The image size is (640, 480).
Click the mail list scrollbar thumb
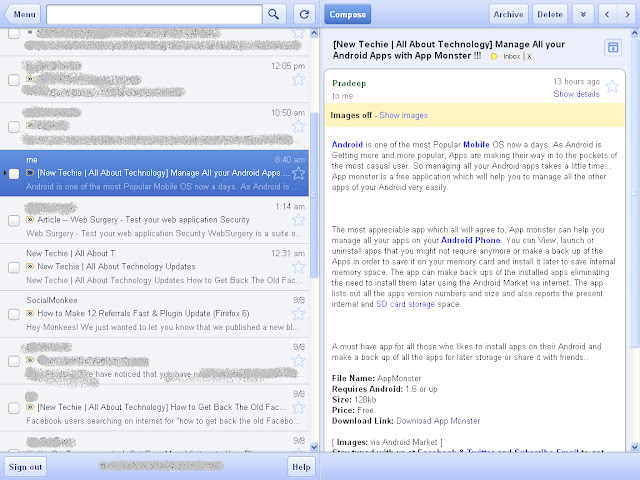pos(314,195)
